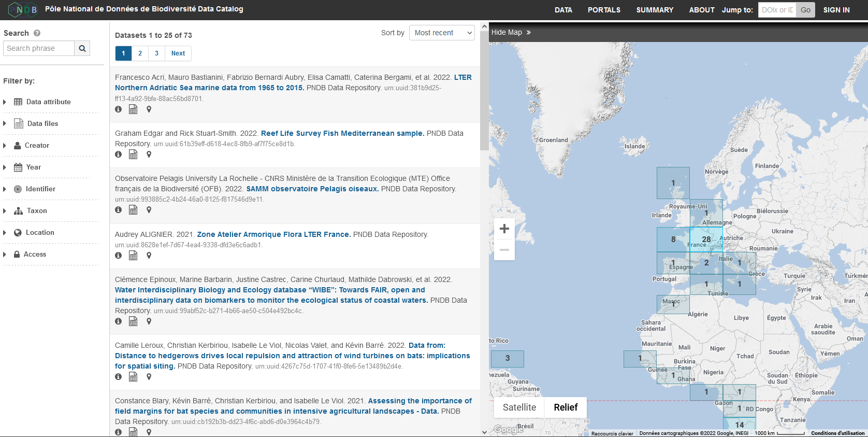Open Assessing importance of field margins dataset link
868x437 pixels.
pos(293,406)
